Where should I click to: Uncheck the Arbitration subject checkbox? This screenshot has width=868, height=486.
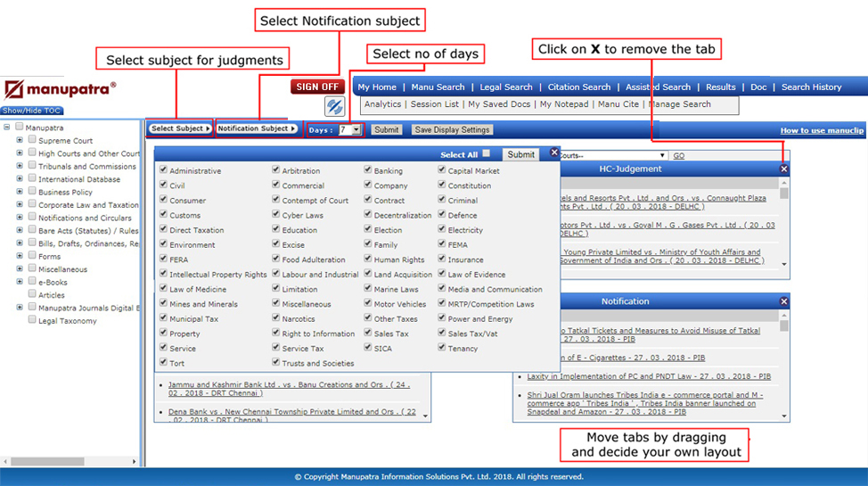tap(276, 170)
